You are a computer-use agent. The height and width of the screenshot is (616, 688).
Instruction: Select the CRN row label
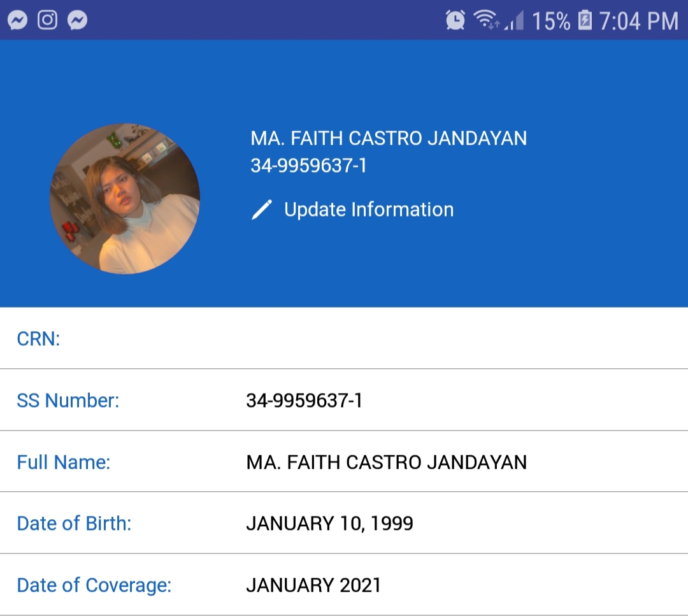[38, 339]
